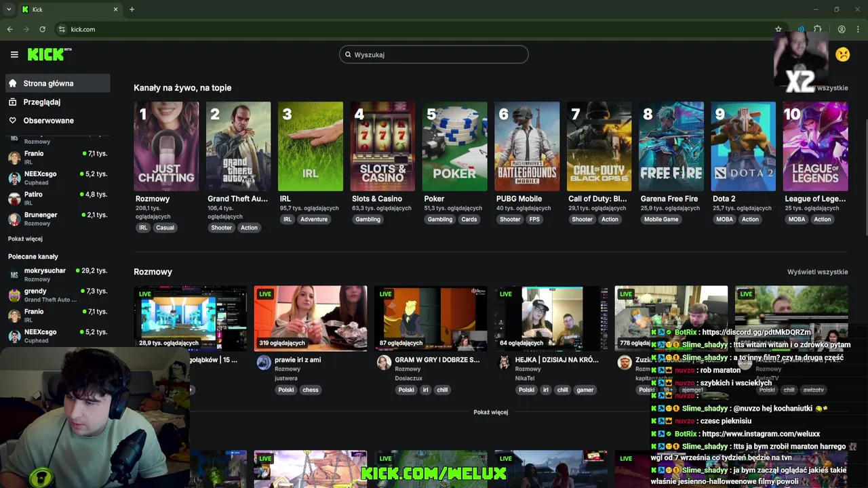Open the Chrome three-dot menu

coord(859,29)
